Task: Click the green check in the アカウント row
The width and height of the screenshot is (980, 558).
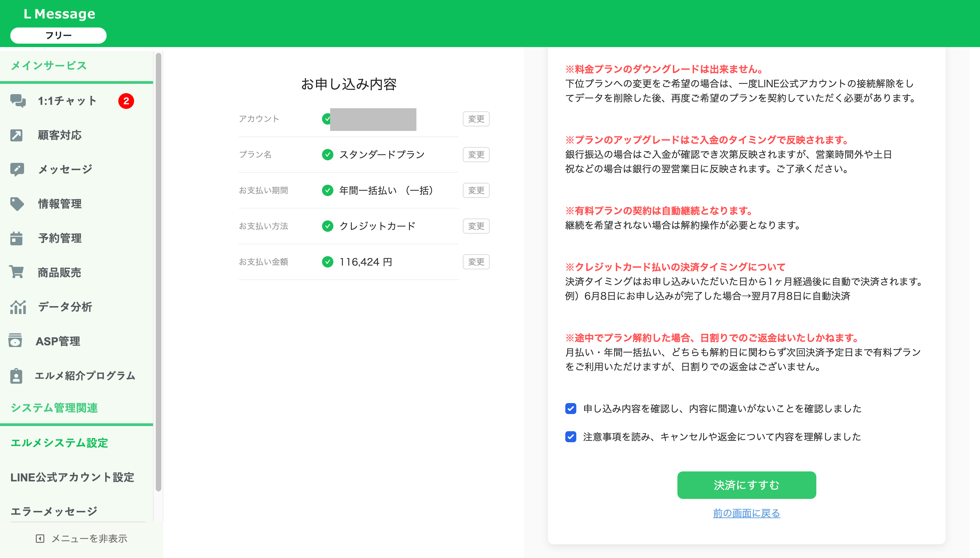Action: (x=326, y=119)
